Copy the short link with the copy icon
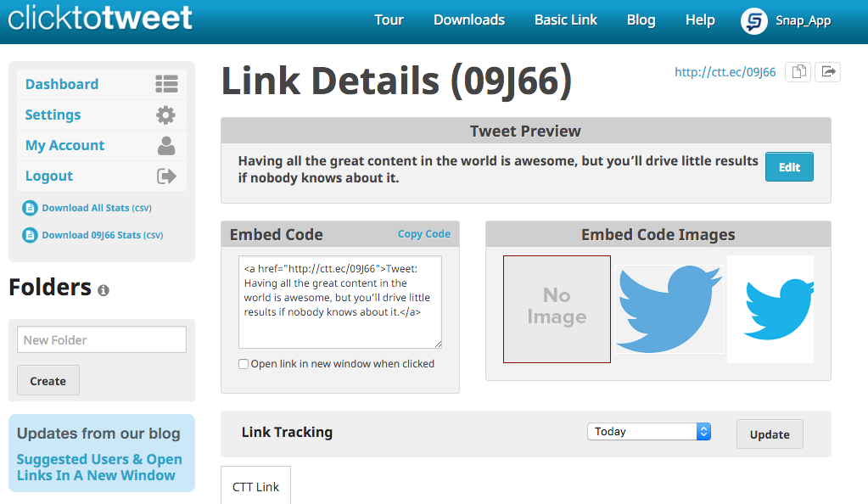This screenshot has height=504, width=868. point(798,72)
